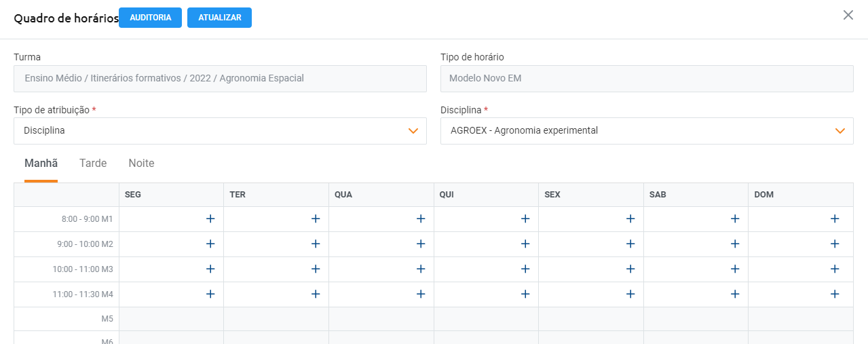Add class on SEX for 8:00 - 9:00 M1

[x=630, y=218]
